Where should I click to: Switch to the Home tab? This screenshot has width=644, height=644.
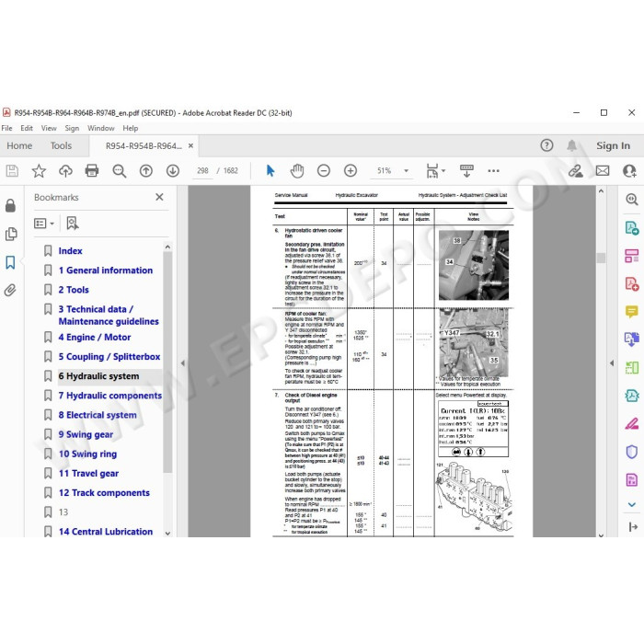(19, 145)
